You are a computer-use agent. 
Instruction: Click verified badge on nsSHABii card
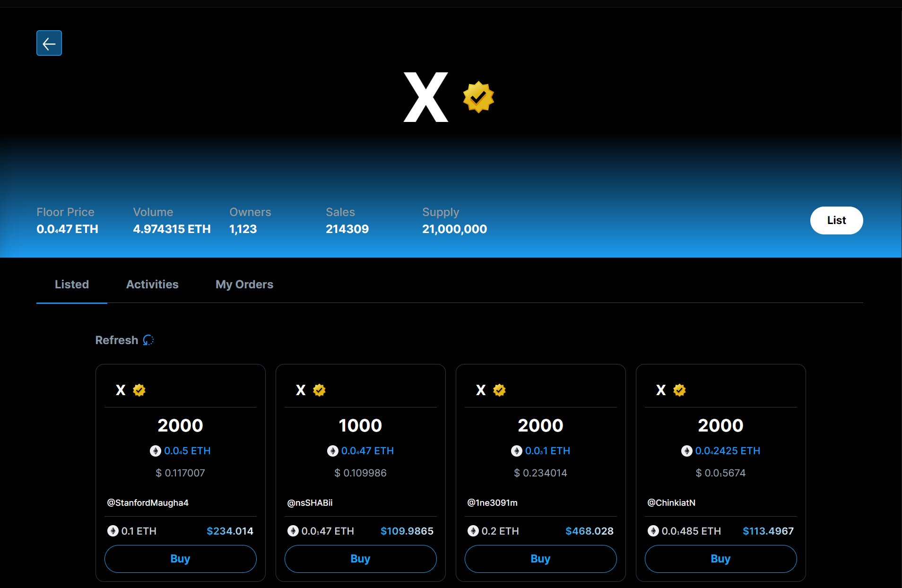319,390
